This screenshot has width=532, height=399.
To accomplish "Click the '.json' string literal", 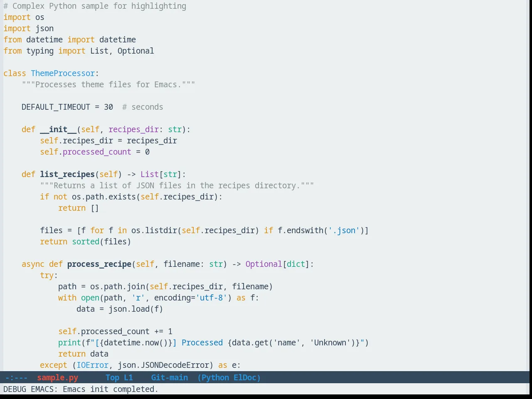I will tap(344, 230).
